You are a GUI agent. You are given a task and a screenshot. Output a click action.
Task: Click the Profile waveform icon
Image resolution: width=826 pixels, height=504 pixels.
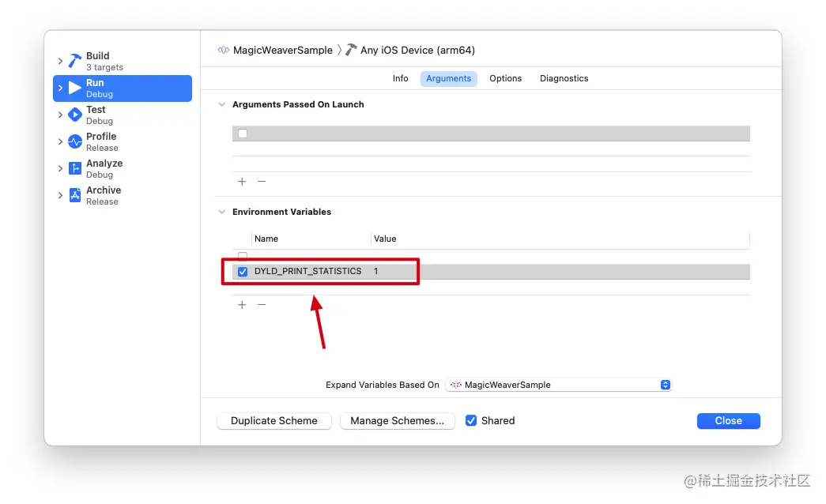tap(75, 141)
